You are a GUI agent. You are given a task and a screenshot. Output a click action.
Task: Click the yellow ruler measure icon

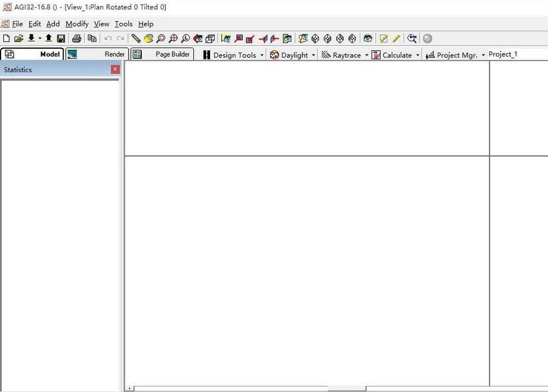coord(396,38)
